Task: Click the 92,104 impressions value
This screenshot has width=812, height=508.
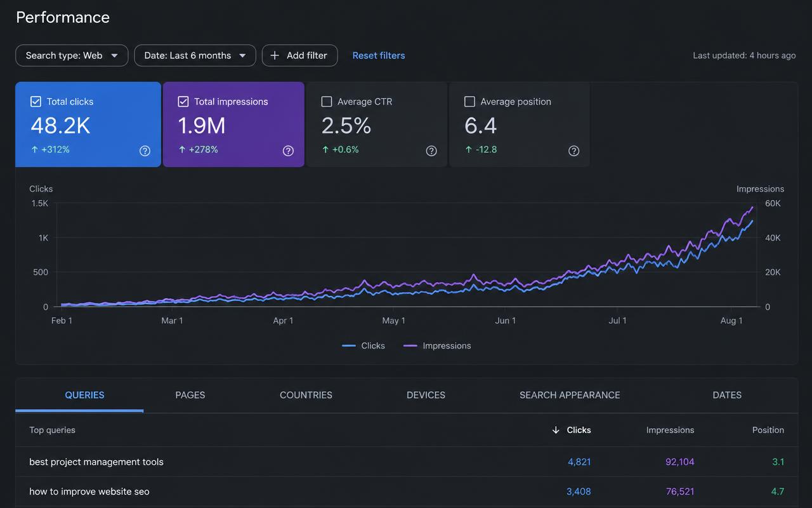Action: pyautogui.click(x=680, y=462)
